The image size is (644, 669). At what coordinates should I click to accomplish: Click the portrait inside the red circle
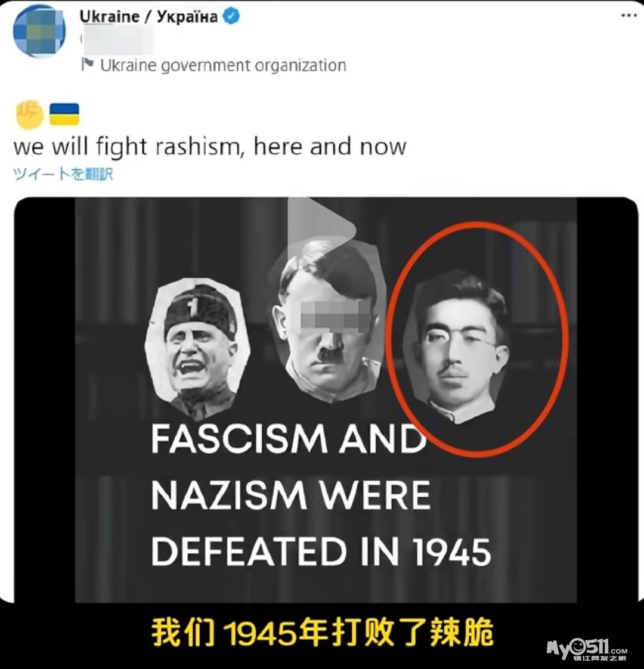[457, 346]
